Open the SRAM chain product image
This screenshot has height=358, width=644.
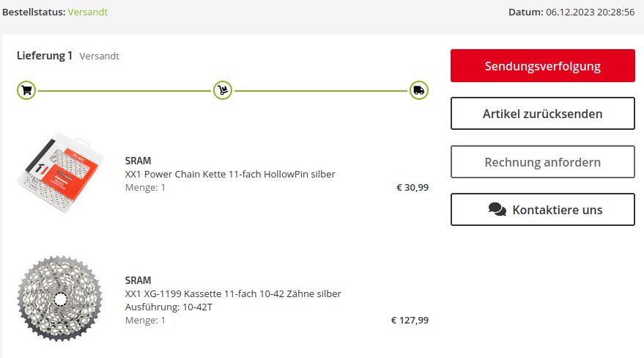point(61,173)
